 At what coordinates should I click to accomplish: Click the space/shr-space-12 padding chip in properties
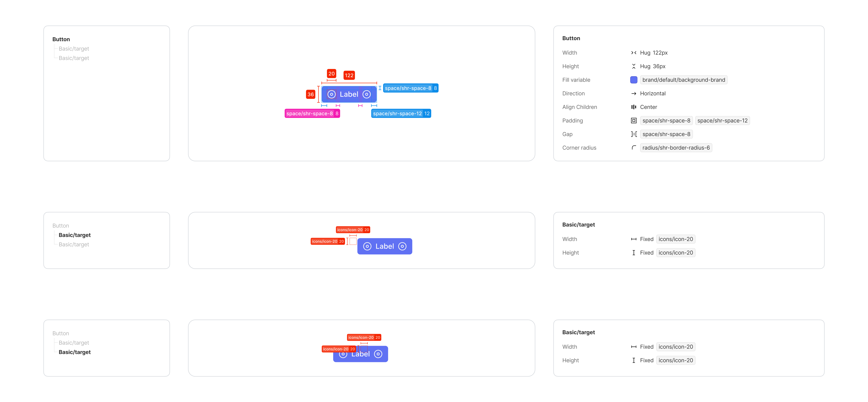(722, 120)
